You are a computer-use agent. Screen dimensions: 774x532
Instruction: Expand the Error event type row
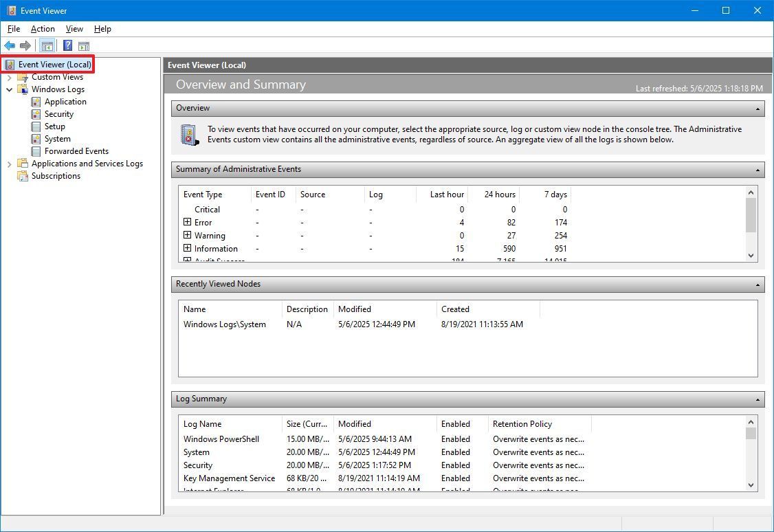188,222
